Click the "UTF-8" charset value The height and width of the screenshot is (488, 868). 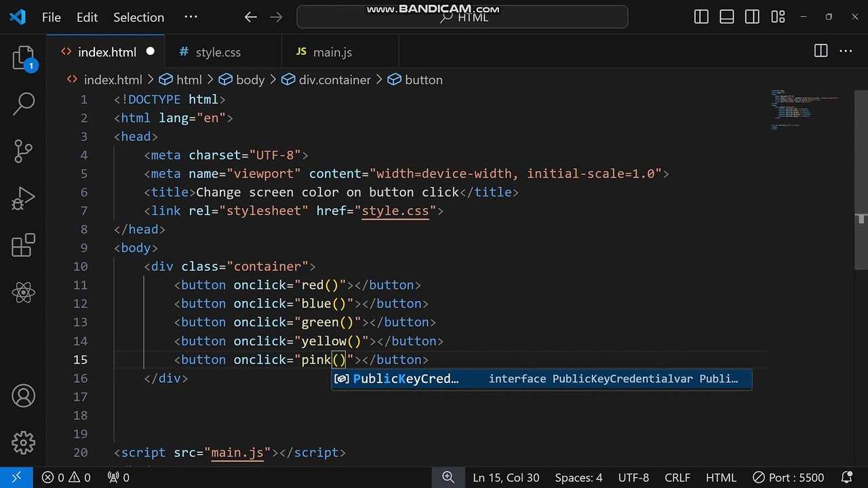pos(275,155)
